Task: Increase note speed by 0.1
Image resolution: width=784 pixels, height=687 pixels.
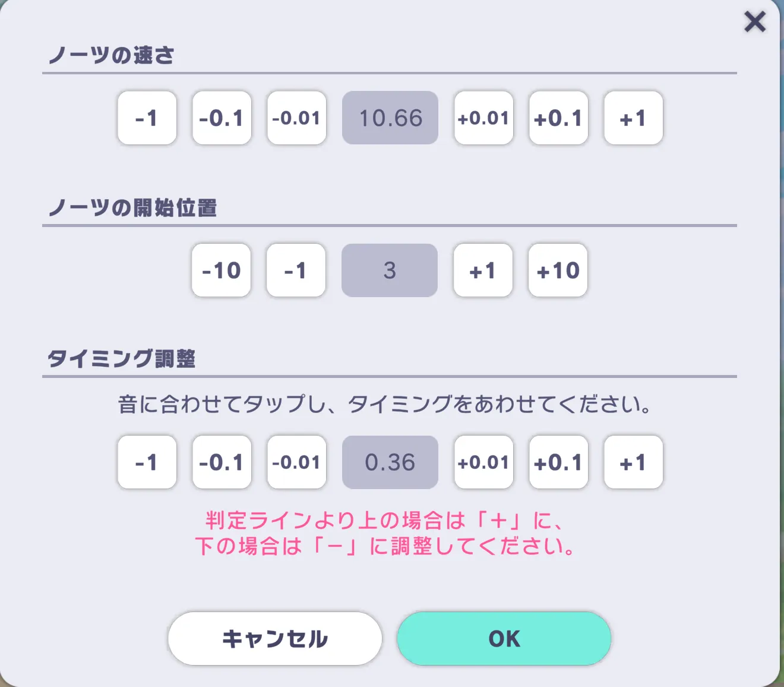Action: click(x=558, y=118)
